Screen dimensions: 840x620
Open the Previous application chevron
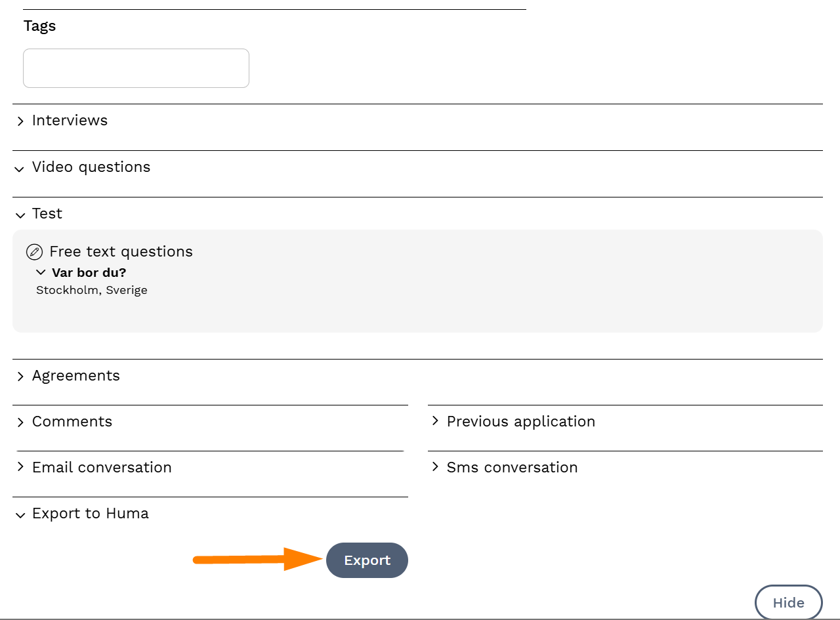(435, 421)
